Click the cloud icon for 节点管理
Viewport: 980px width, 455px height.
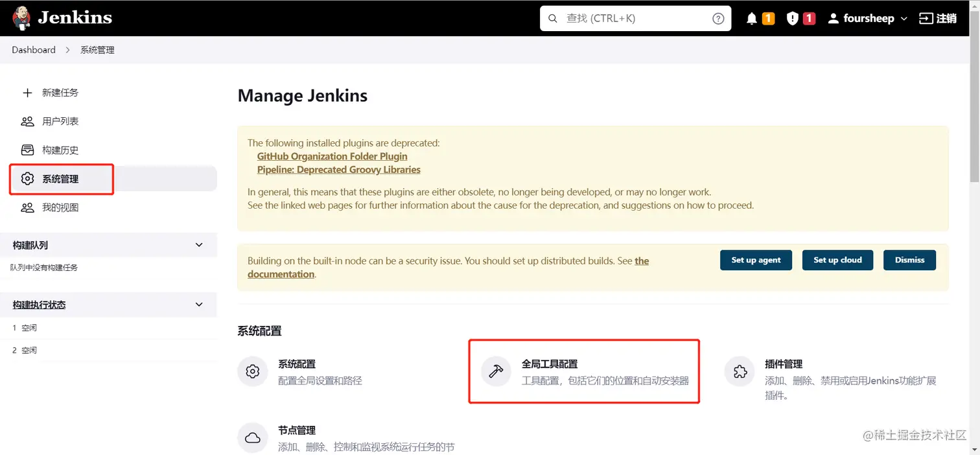pyautogui.click(x=253, y=437)
